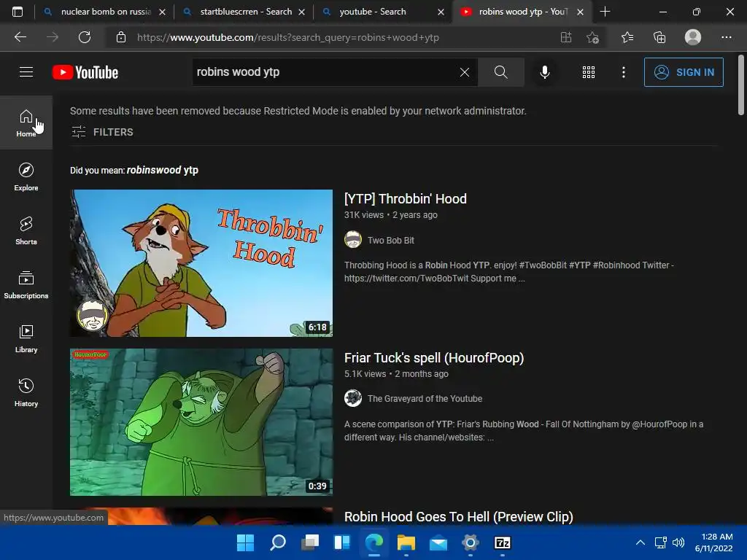Open the clock showing 1:28 AM

[713, 542]
